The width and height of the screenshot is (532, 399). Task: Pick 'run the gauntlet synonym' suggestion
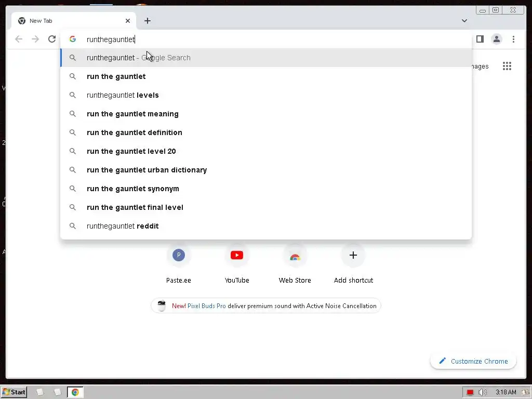[266, 188]
